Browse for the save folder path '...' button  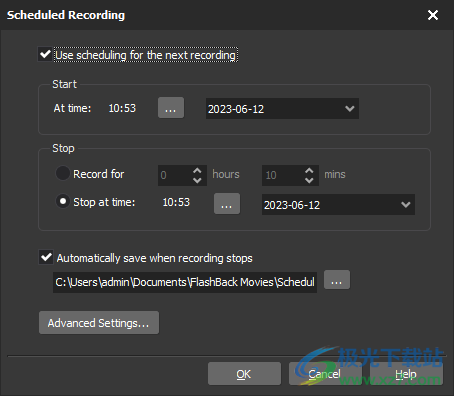pos(337,280)
